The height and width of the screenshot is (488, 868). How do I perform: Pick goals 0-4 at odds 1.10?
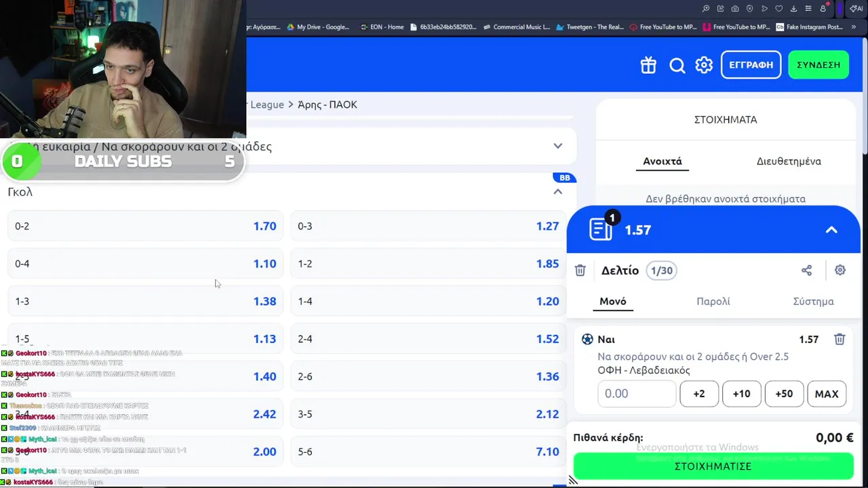[x=145, y=264]
